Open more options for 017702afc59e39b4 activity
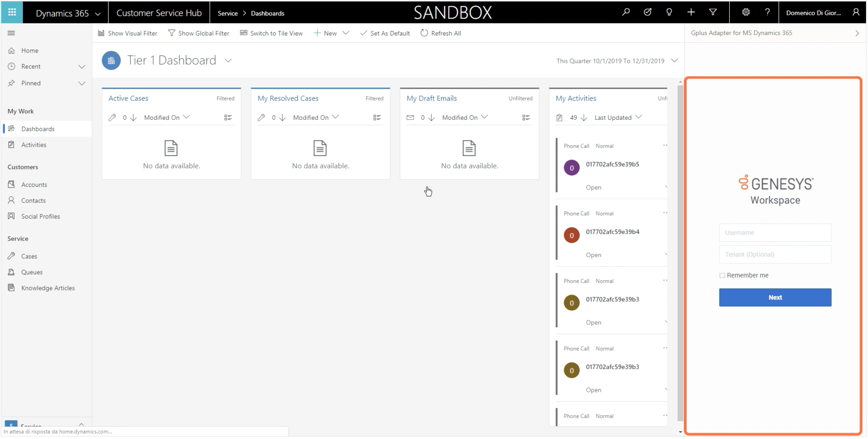This screenshot has width=868, height=439. tap(665, 213)
